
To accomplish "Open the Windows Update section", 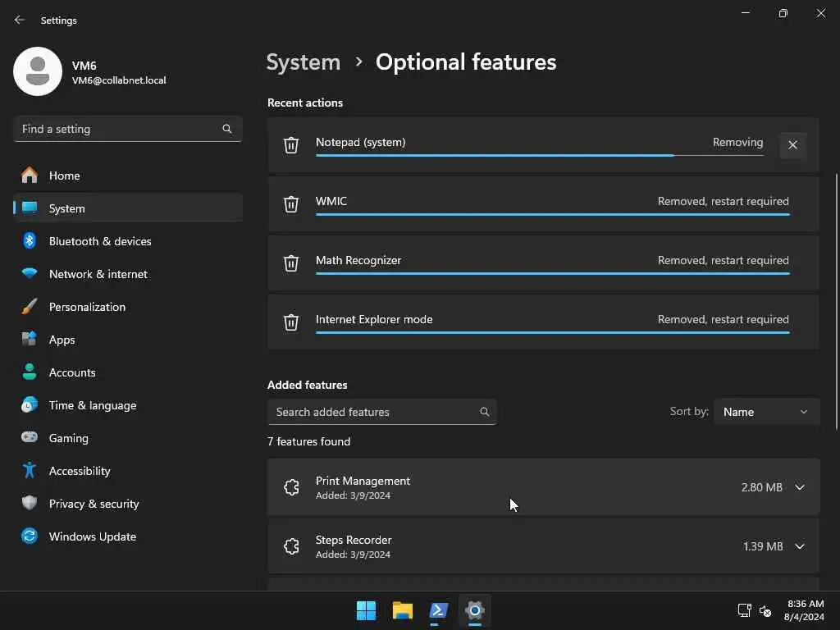I will 92,536.
